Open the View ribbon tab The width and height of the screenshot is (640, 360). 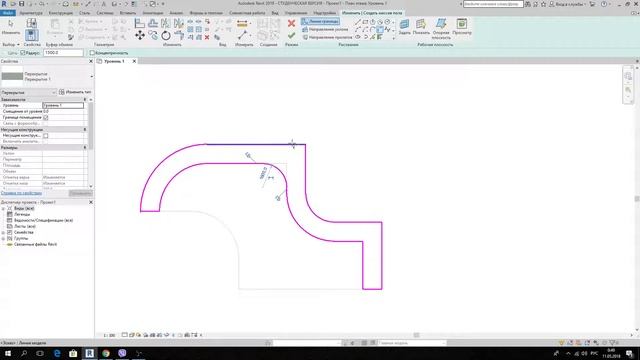275,13
